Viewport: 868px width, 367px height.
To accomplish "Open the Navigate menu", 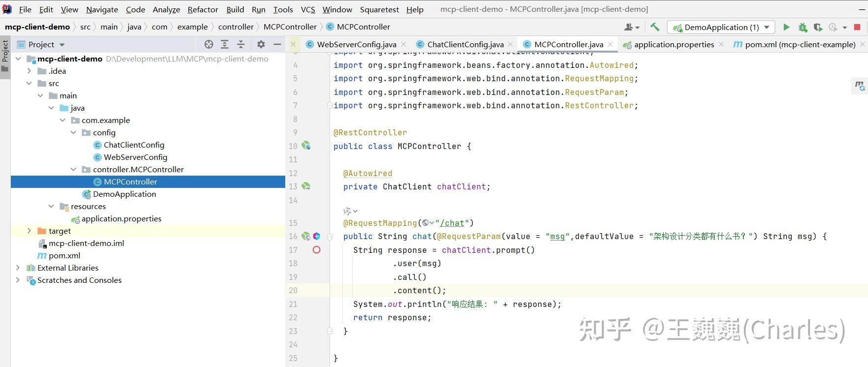I will click(102, 9).
